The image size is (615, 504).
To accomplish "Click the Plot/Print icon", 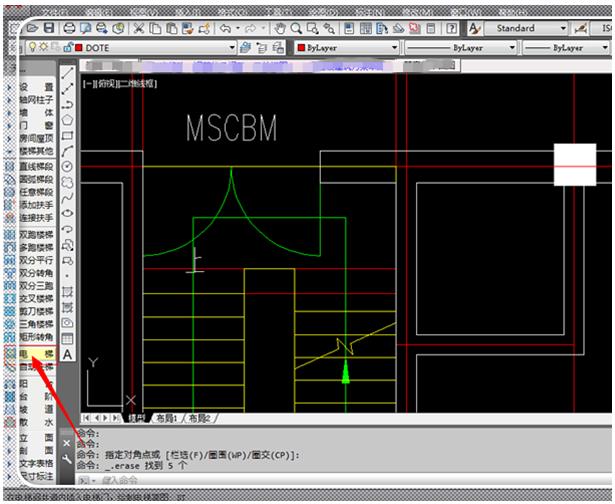I will point(69,29).
